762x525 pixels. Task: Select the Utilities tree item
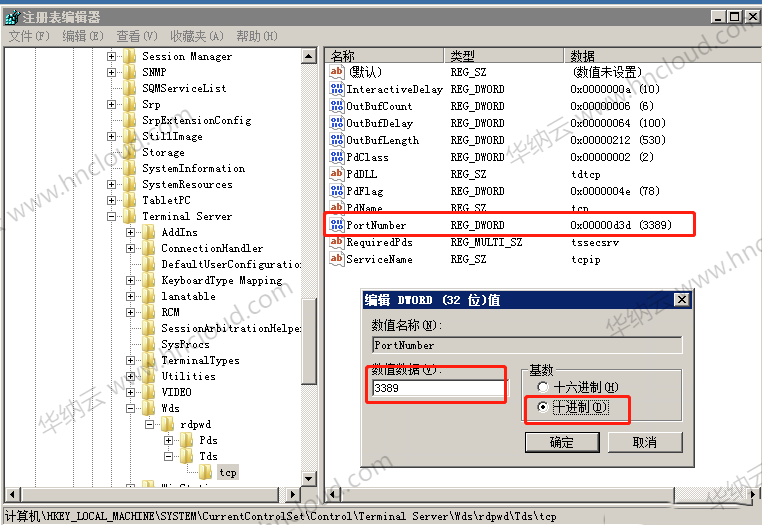[x=188, y=376]
